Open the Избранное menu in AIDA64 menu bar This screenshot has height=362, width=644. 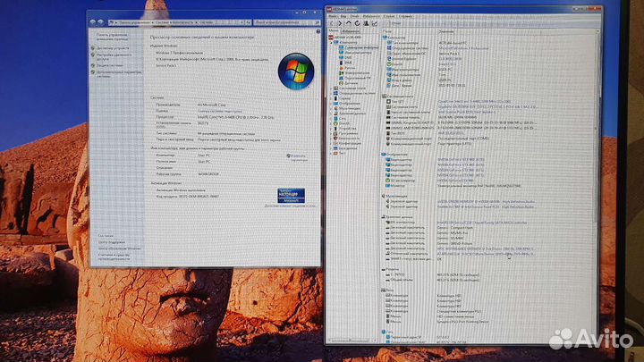(371, 16)
